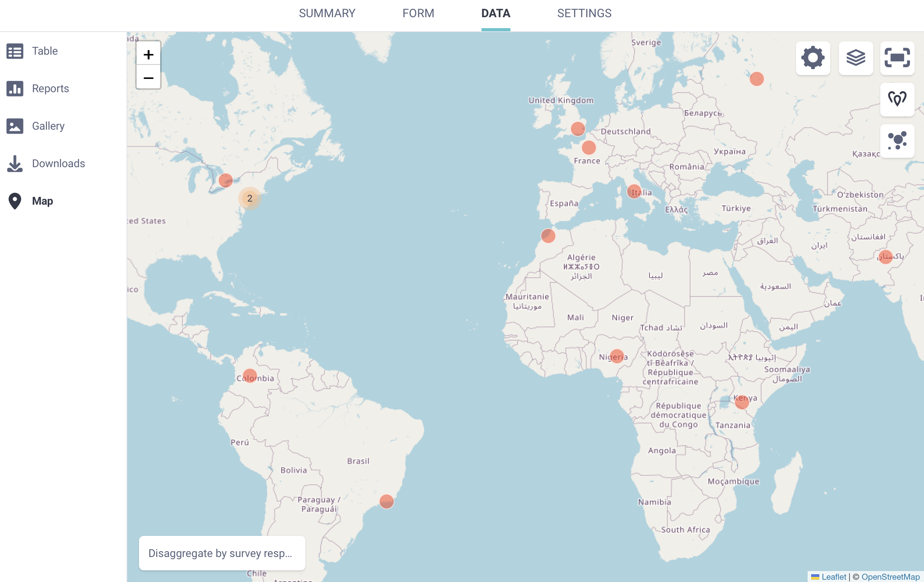The image size is (924, 582).
Task: Open the base layer switcher icon
Action: [856, 58]
